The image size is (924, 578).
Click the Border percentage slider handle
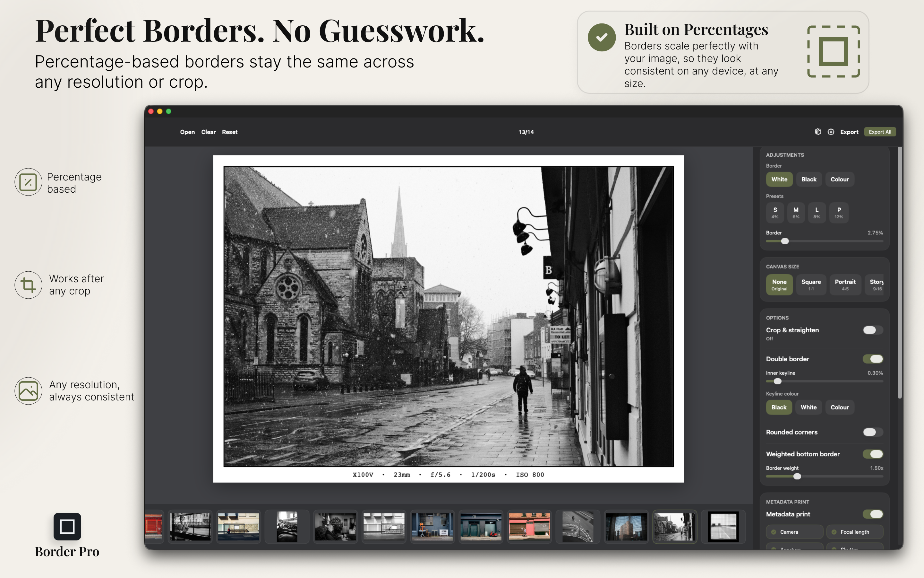[785, 241]
